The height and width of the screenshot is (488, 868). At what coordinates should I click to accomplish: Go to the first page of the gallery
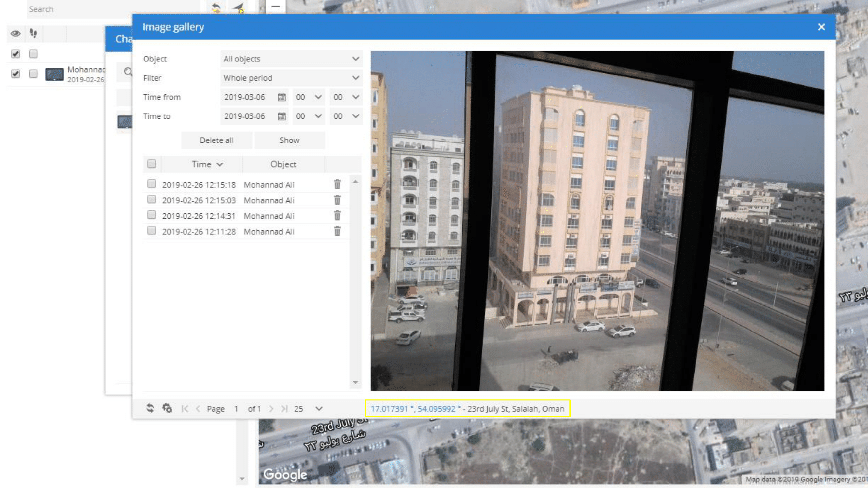coord(185,409)
